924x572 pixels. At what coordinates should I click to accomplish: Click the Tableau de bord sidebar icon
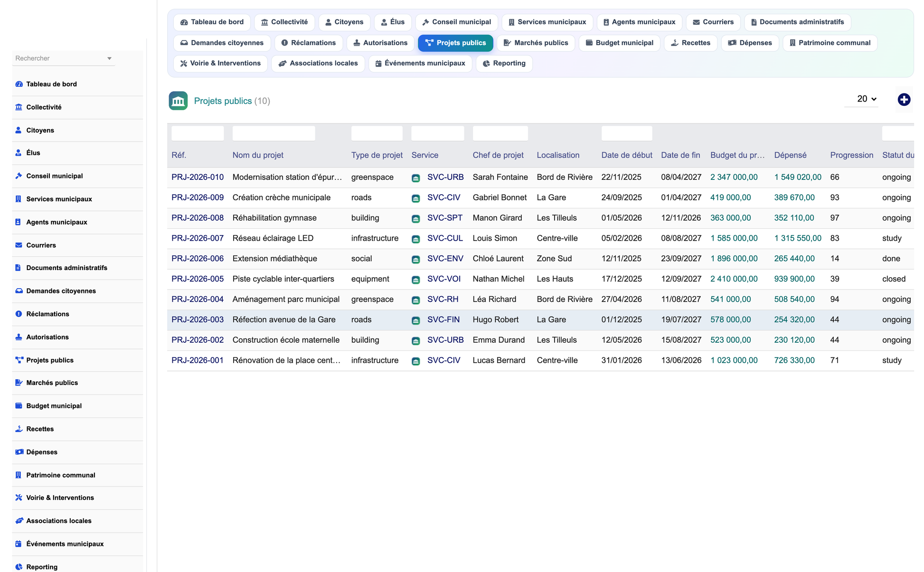click(19, 84)
